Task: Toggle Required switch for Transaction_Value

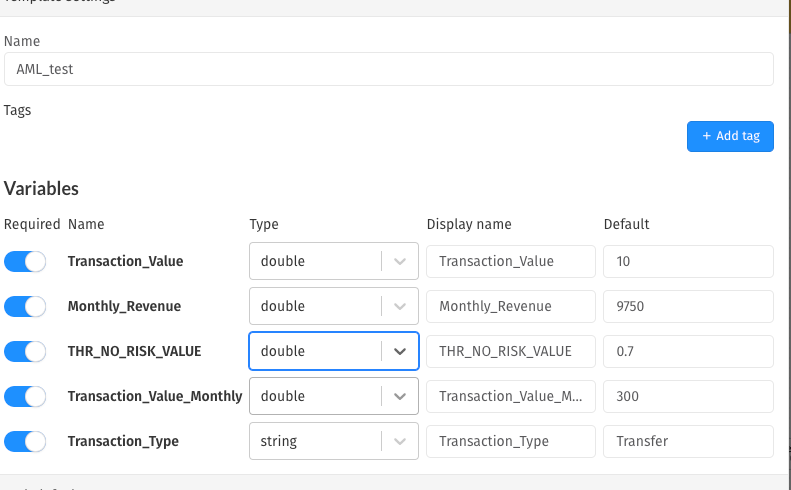Action: click(25, 261)
